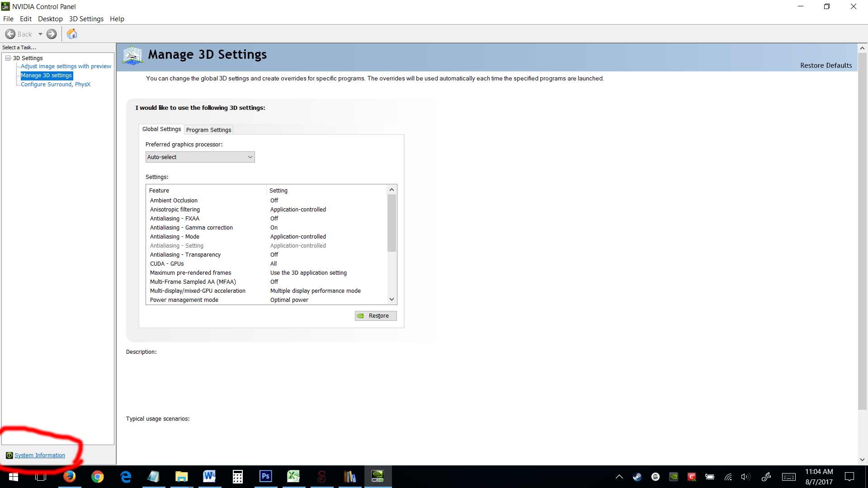Open Google Chrome from the taskbar

(x=97, y=477)
